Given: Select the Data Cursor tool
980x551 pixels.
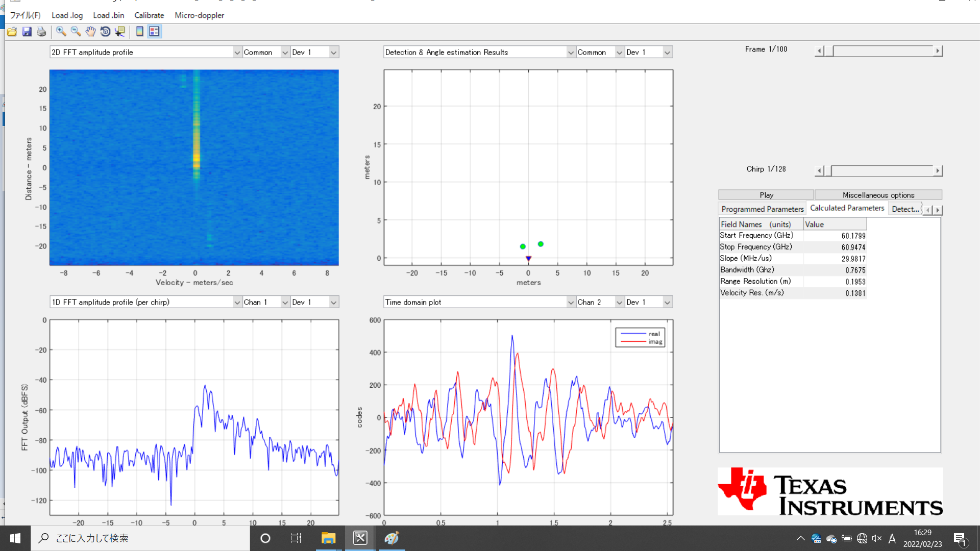Looking at the screenshot, I should coord(120,32).
